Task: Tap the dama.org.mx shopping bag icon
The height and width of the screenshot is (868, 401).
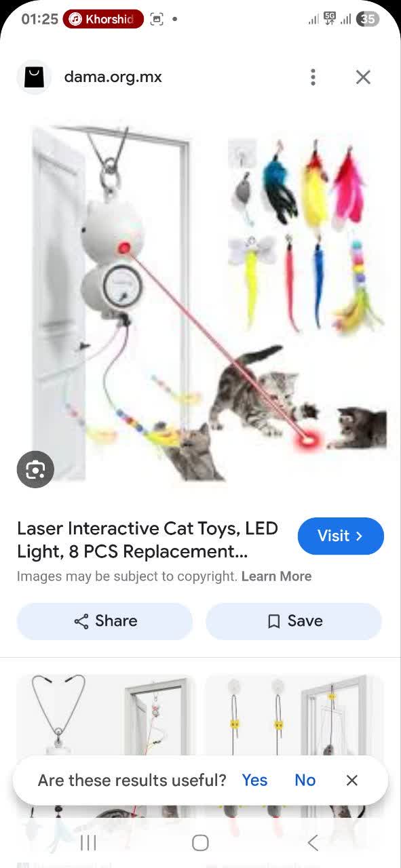Action: (x=34, y=77)
